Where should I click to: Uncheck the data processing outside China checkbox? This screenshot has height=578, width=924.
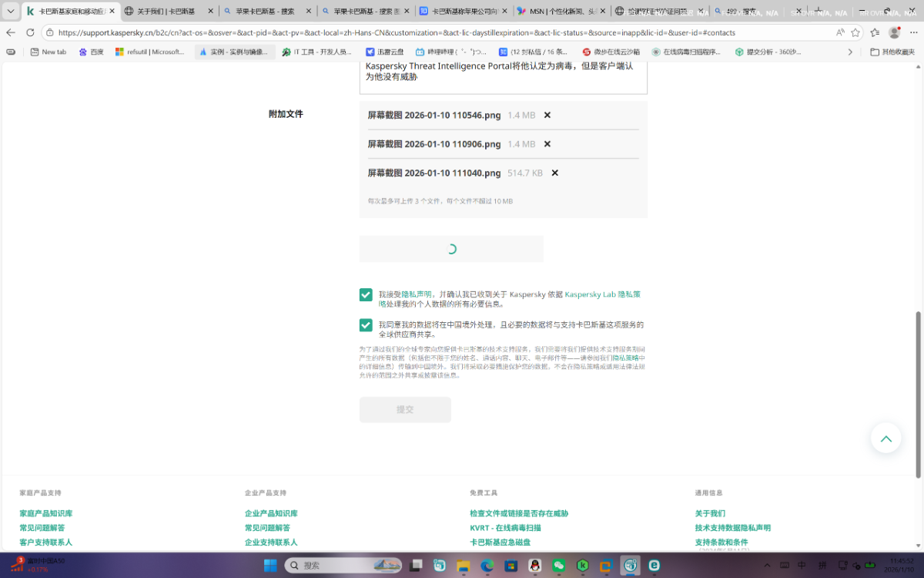click(366, 325)
